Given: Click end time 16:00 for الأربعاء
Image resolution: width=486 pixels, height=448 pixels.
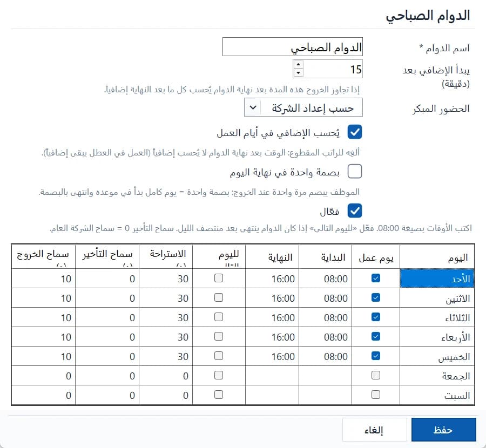Looking at the screenshot, I should point(272,336).
